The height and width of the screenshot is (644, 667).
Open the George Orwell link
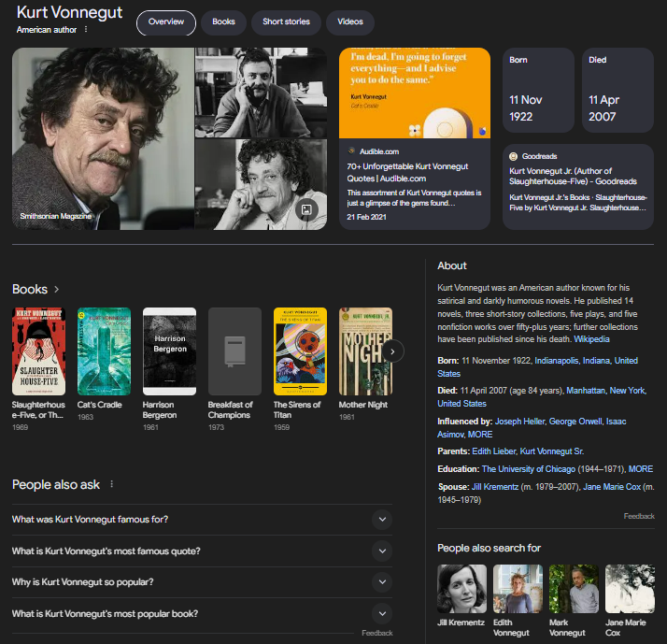[x=575, y=422]
